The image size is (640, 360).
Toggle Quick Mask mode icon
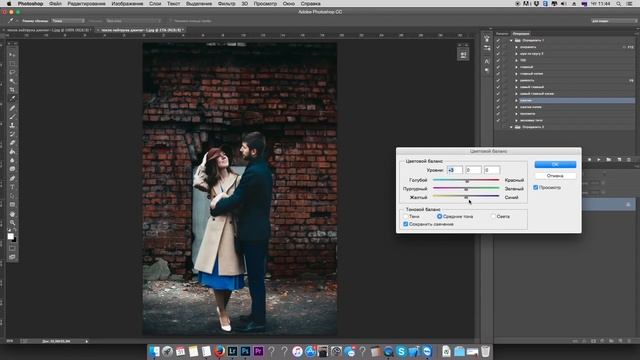click(x=12, y=248)
